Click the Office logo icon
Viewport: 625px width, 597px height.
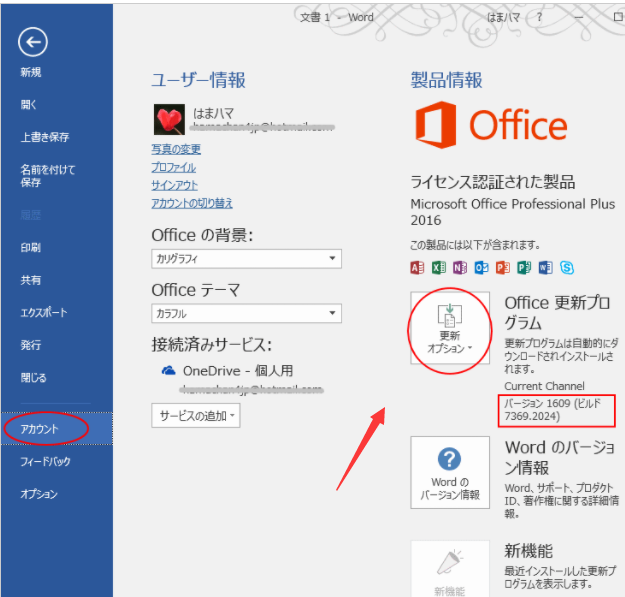pyautogui.click(x=435, y=125)
